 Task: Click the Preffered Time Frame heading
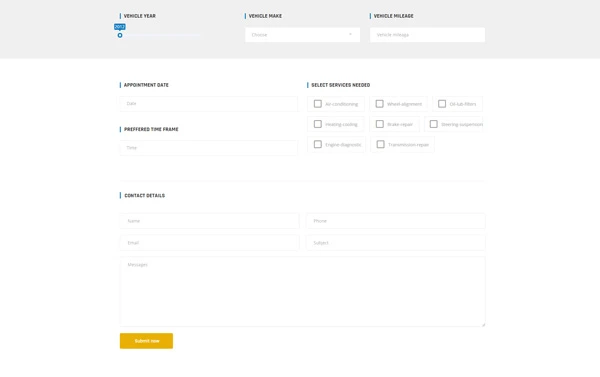[151, 129]
